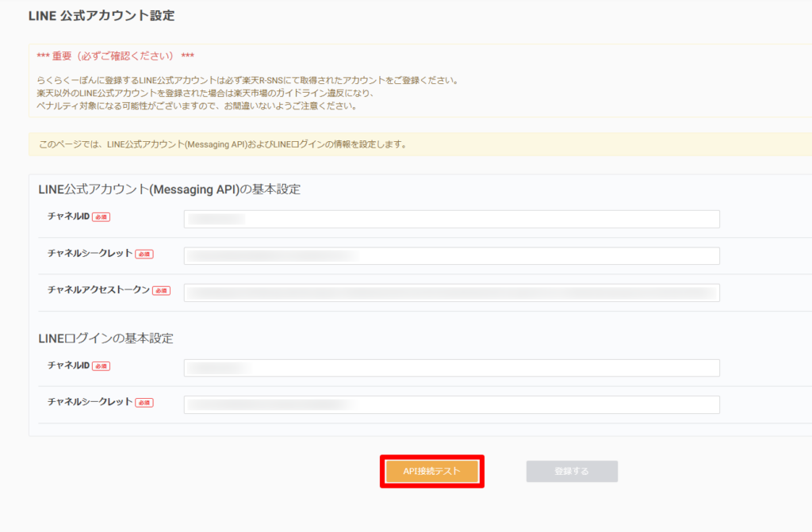Focus the Messaging API チャネルID input field
This screenshot has width=812, height=532.
451,219
